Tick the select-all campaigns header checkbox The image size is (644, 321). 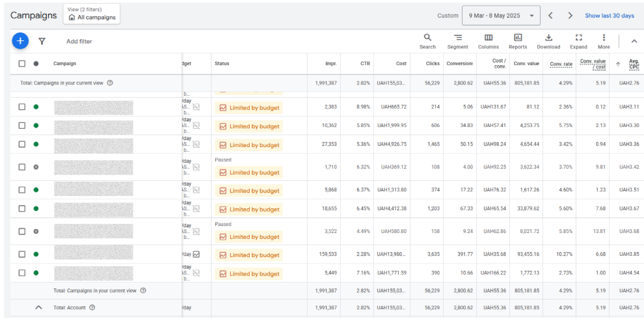coord(21,64)
